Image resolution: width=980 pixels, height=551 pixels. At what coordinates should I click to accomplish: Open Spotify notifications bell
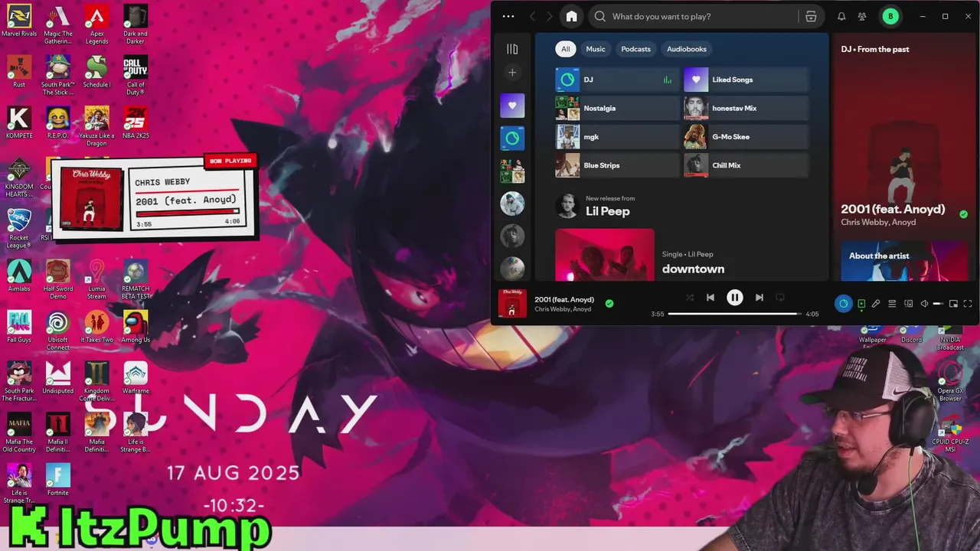pyautogui.click(x=841, y=16)
